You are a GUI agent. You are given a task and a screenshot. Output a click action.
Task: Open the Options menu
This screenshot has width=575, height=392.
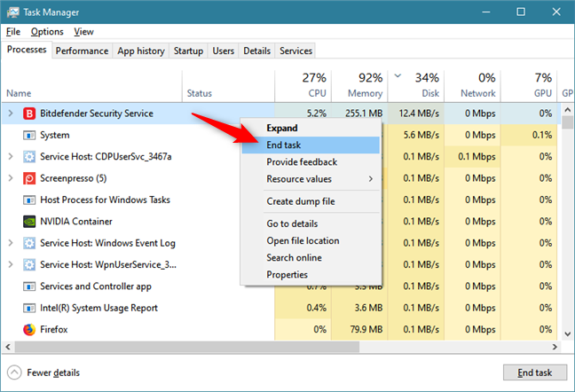[47, 32]
